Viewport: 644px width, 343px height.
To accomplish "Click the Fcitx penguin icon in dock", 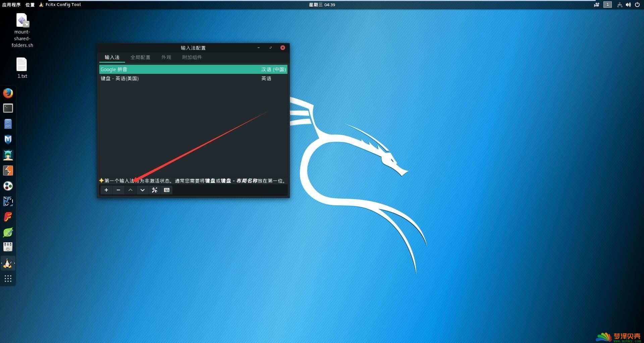I will tap(8, 263).
